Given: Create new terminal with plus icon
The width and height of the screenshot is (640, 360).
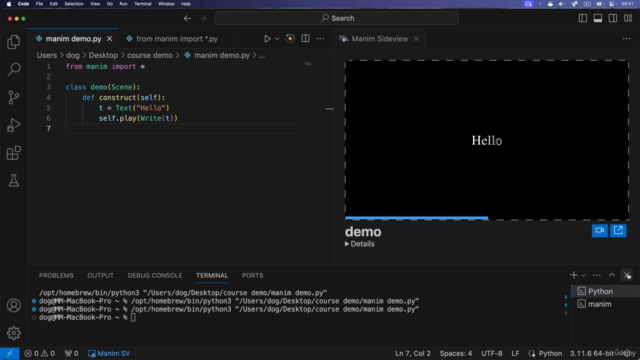Looking at the screenshot, I should coord(574,275).
